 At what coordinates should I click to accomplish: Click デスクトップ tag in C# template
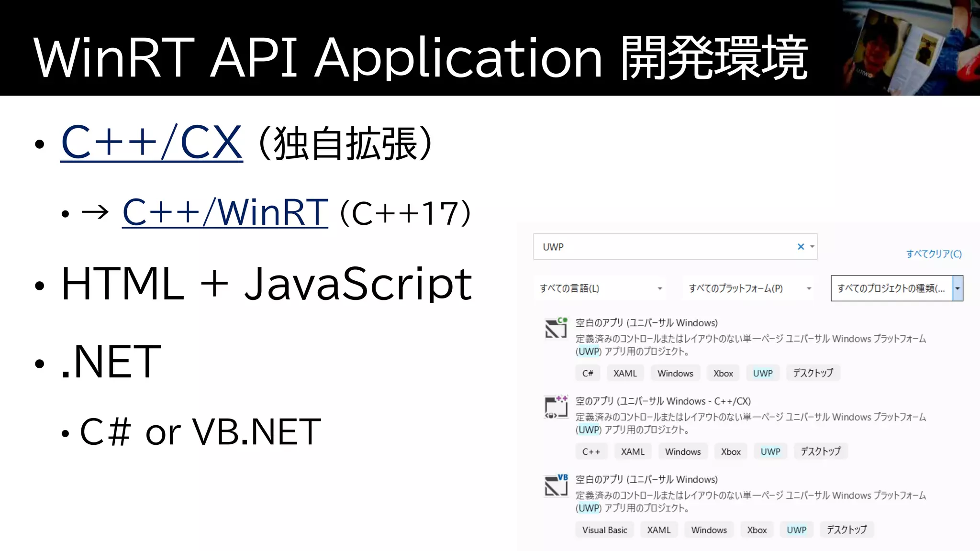pos(813,373)
